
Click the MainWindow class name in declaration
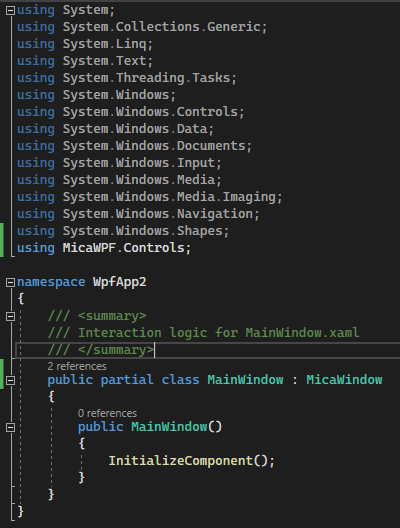245,380
